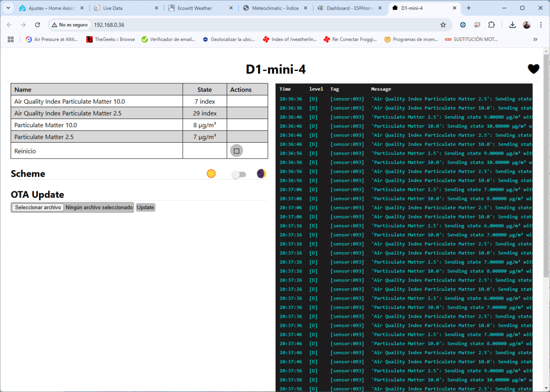The image size is (550, 392).
Task: Click the OTA Update button
Action: point(145,208)
